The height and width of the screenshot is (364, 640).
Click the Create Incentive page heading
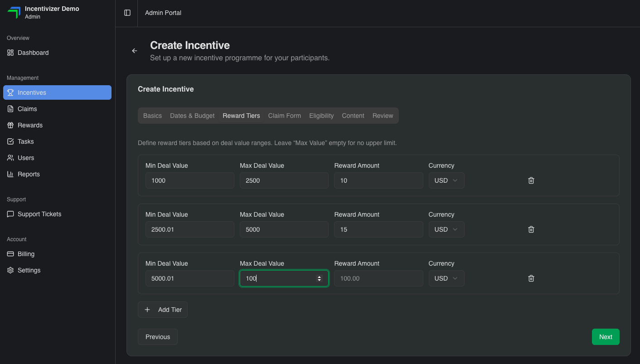(x=190, y=45)
